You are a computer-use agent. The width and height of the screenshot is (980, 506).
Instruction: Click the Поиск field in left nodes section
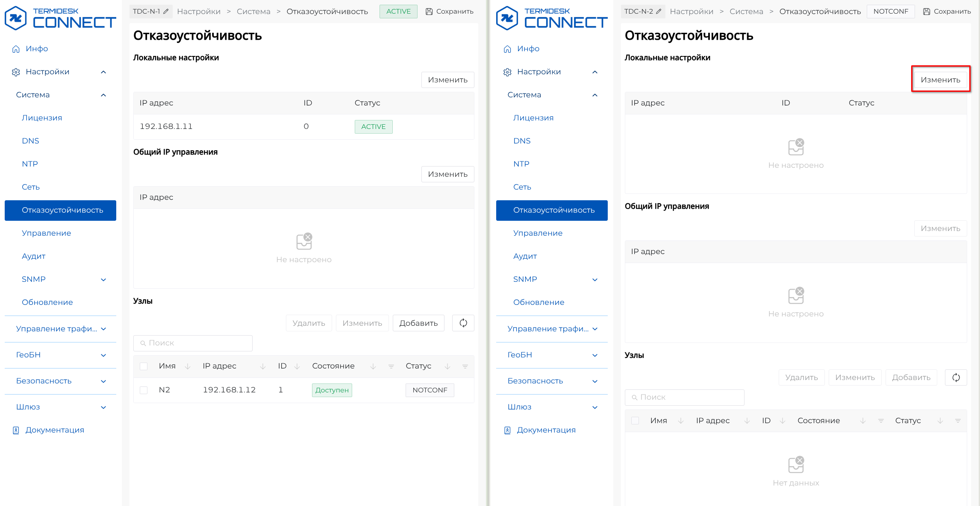pyautogui.click(x=193, y=343)
